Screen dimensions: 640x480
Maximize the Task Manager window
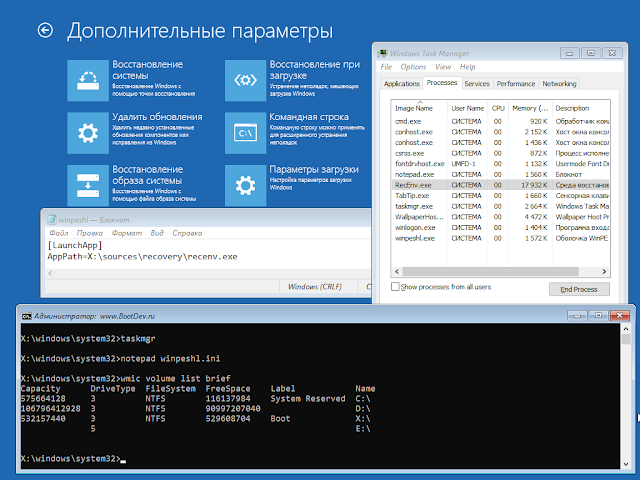(591, 53)
